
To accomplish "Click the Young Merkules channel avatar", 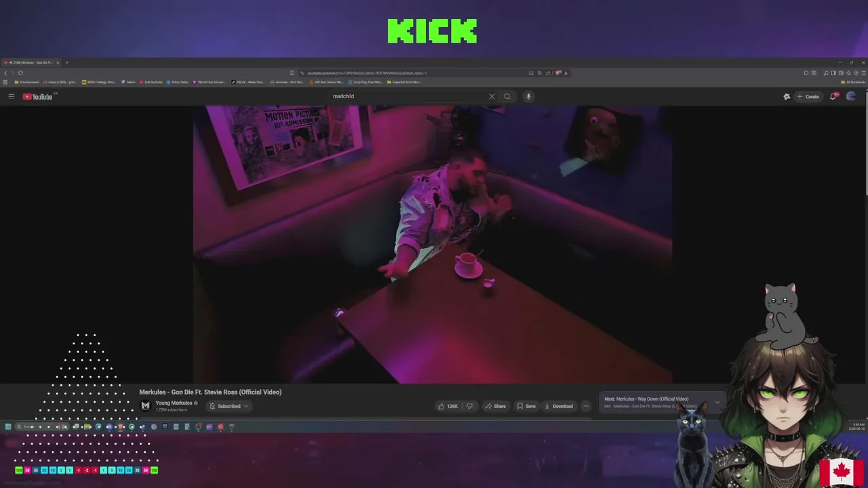I will pyautogui.click(x=145, y=406).
